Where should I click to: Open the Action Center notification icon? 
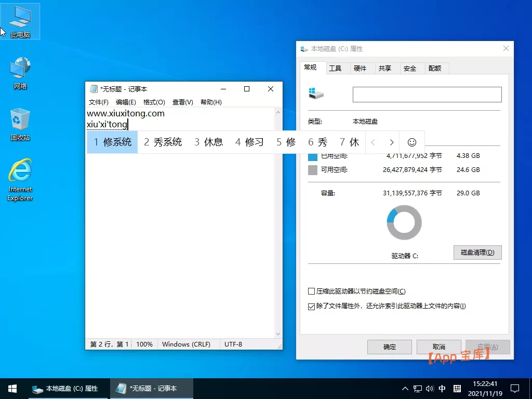coord(514,388)
